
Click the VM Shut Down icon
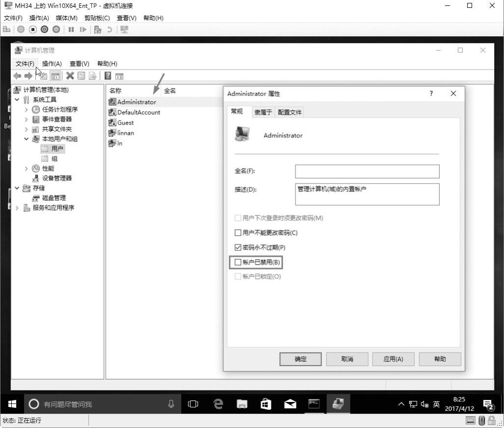(x=44, y=29)
